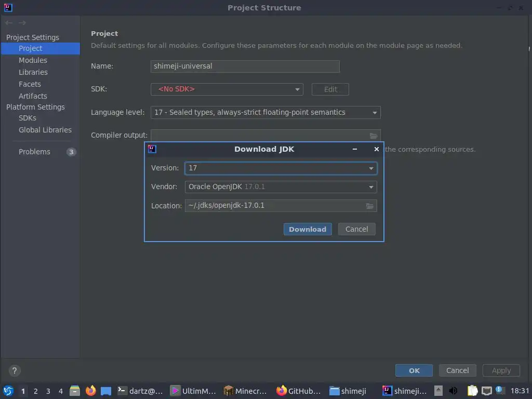Click the 18:31 clock

520,391
